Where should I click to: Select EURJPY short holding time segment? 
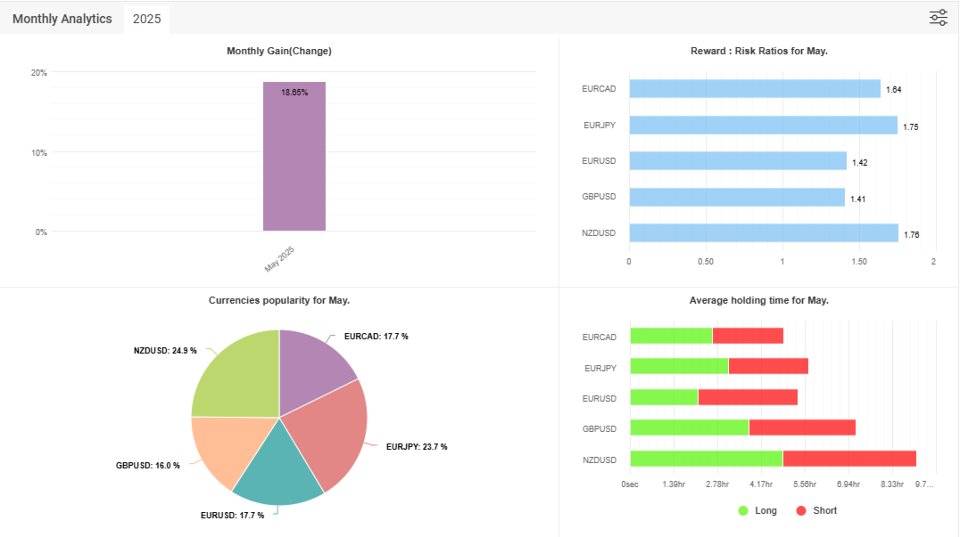(x=768, y=366)
